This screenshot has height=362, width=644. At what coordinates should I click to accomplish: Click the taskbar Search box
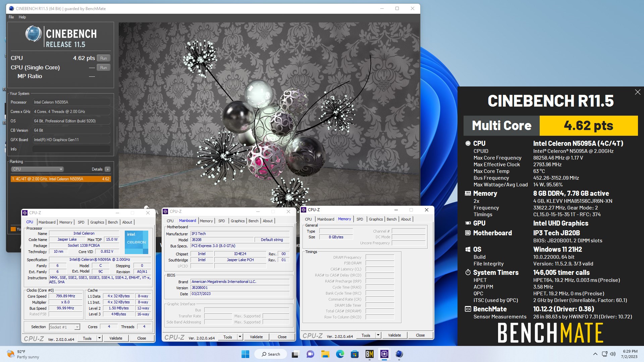[270, 354]
